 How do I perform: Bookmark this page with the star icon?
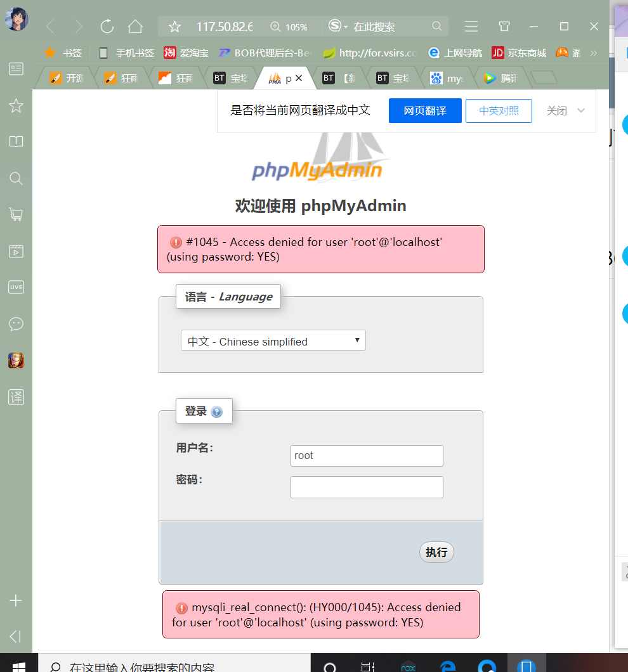coord(174,27)
